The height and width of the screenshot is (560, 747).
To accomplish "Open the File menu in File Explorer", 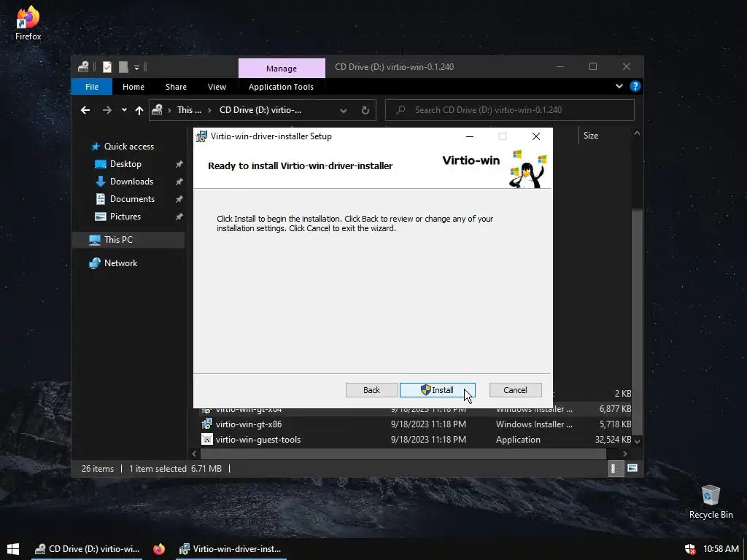I will click(91, 87).
